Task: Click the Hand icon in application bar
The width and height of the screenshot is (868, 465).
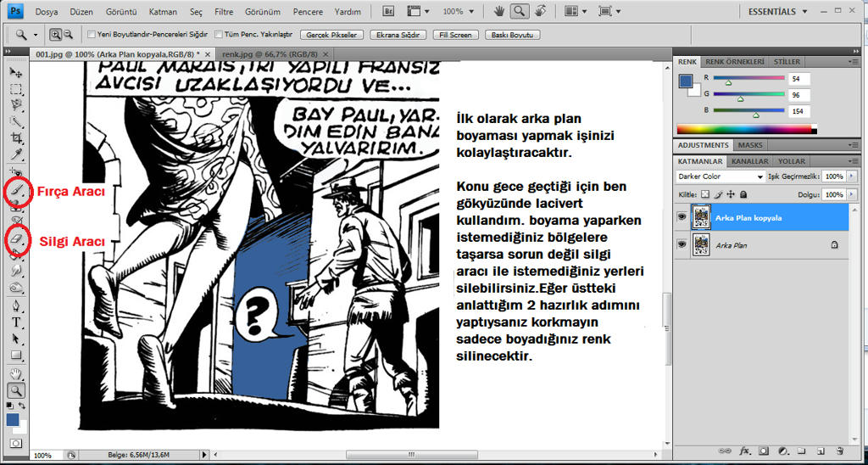Action: click(499, 11)
